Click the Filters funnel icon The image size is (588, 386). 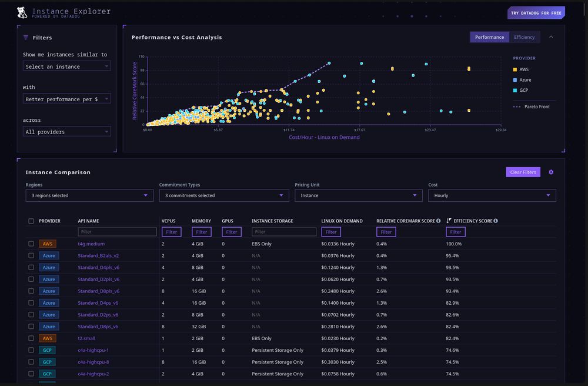pos(26,37)
